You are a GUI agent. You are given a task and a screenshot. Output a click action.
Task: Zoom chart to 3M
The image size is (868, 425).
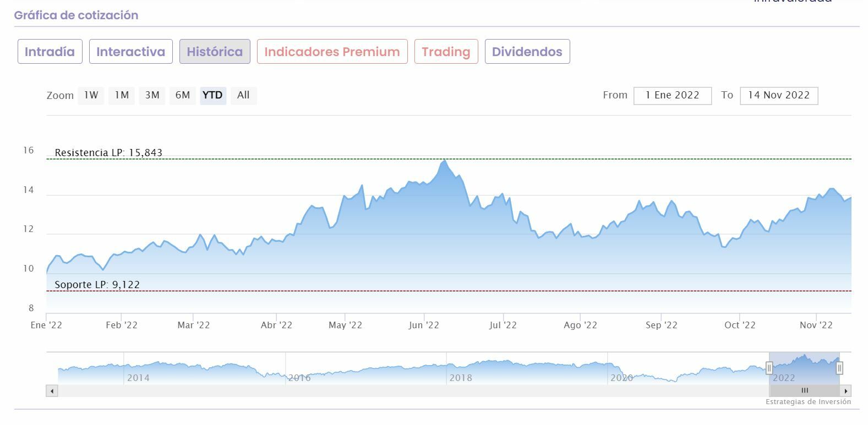click(152, 95)
